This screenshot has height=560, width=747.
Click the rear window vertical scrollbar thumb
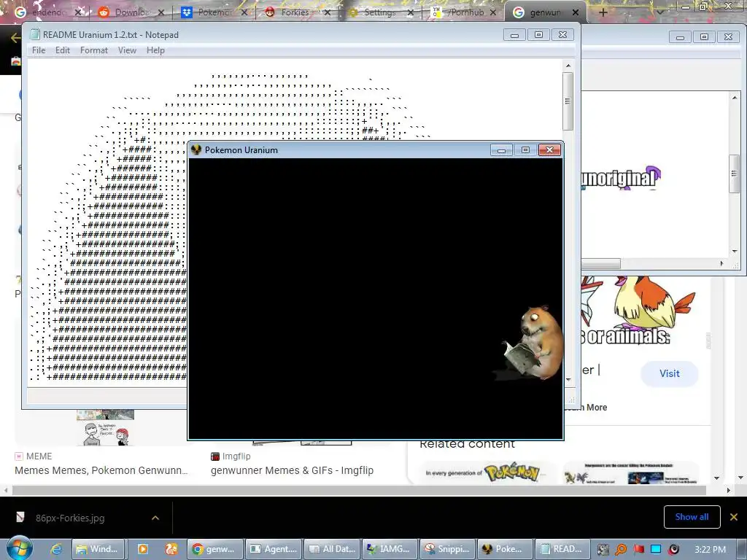pos(734,174)
